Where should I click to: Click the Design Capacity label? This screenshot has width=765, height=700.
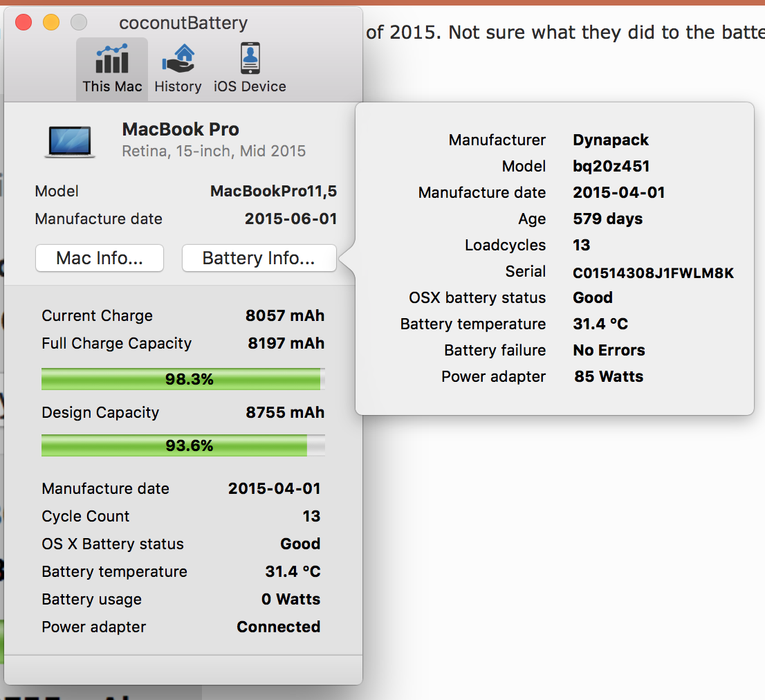tap(100, 413)
